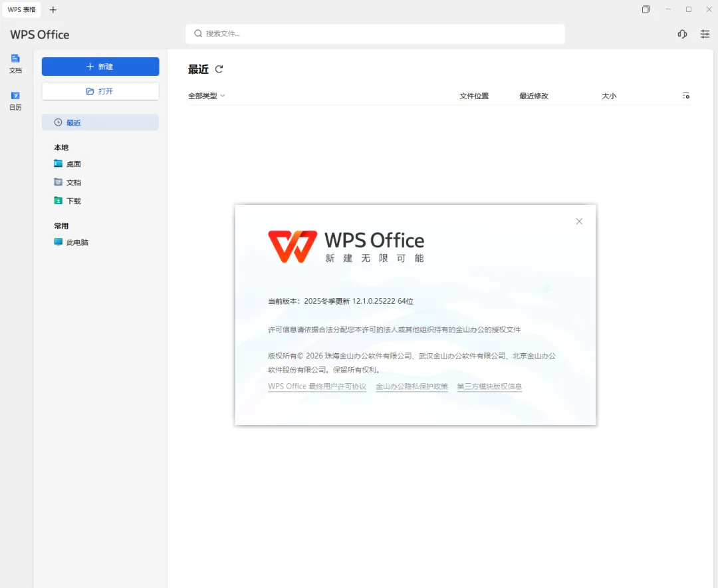Click the 大小 column header
The width and height of the screenshot is (718, 588).
[608, 96]
